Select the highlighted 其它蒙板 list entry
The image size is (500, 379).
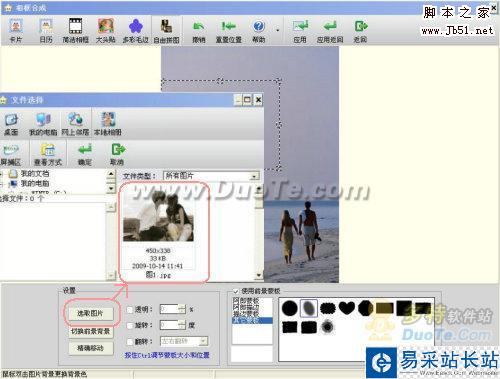tap(252, 320)
